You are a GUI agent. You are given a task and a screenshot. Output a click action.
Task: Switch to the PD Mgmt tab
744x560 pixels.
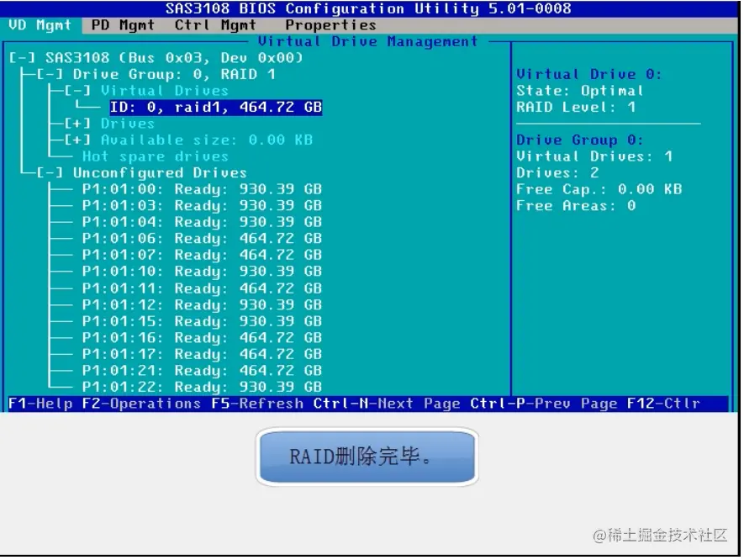(x=122, y=24)
